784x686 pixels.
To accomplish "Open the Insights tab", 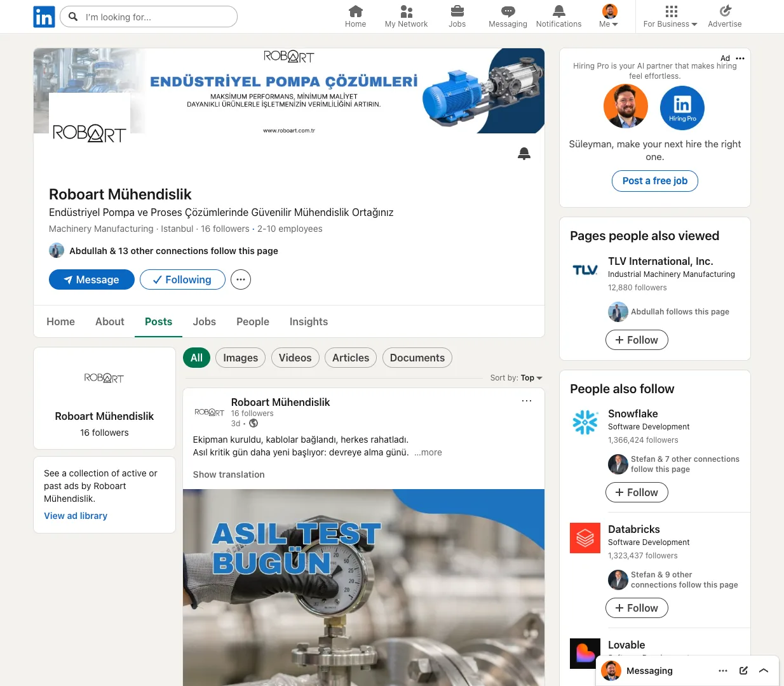I will point(309,321).
